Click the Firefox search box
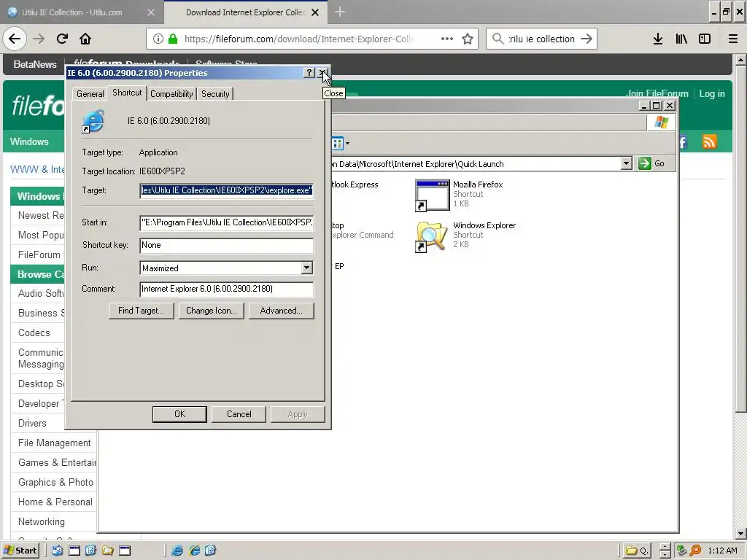Screen dimensions: 747x560 (541, 39)
